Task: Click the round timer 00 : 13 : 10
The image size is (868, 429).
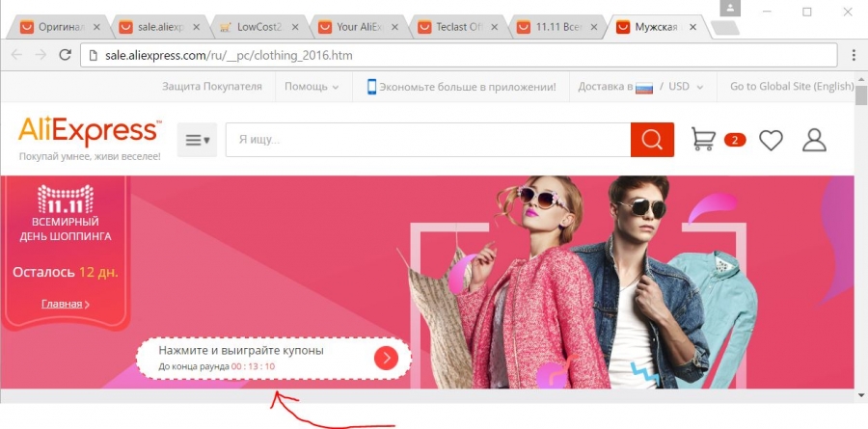Action: [x=253, y=366]
